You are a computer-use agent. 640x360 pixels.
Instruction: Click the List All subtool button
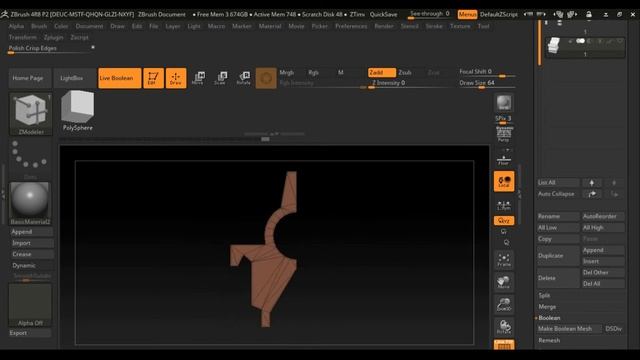558,183
